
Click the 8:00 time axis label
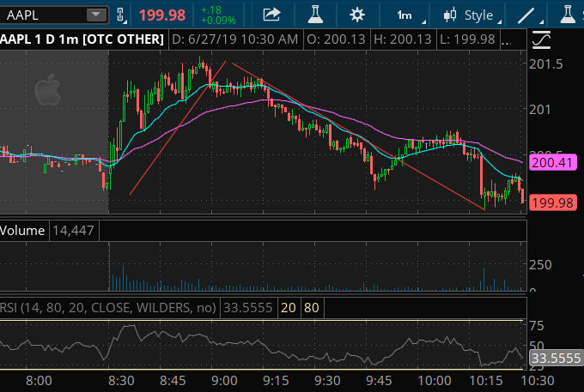[x=39, y=381]
